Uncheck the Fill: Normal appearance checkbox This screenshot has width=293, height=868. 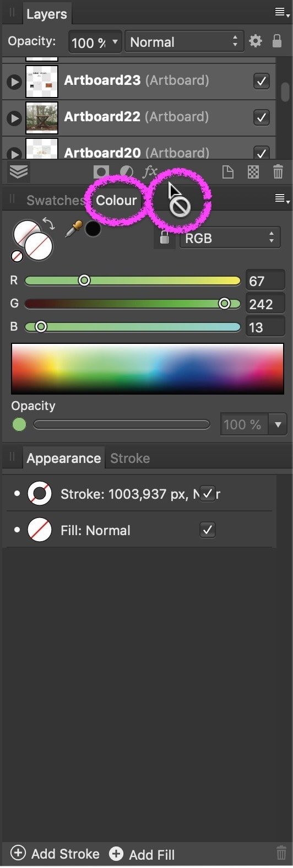tap(208, 530)
